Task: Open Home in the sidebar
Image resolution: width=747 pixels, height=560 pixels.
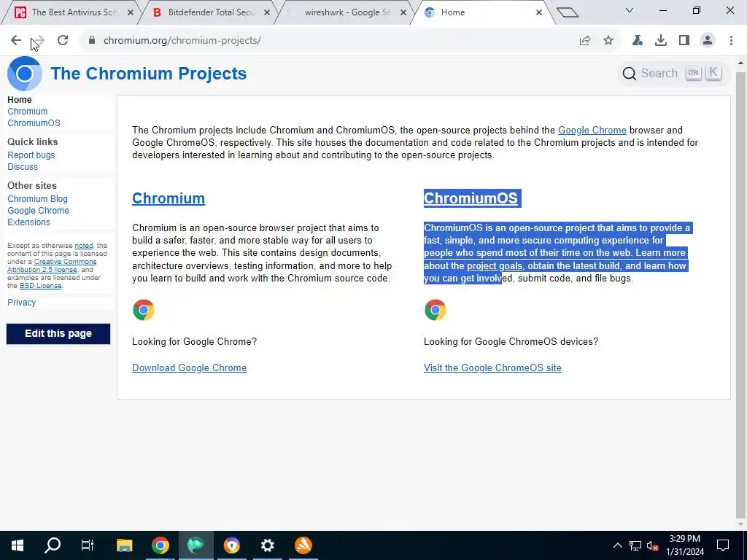Action: [x=20, y=99]
